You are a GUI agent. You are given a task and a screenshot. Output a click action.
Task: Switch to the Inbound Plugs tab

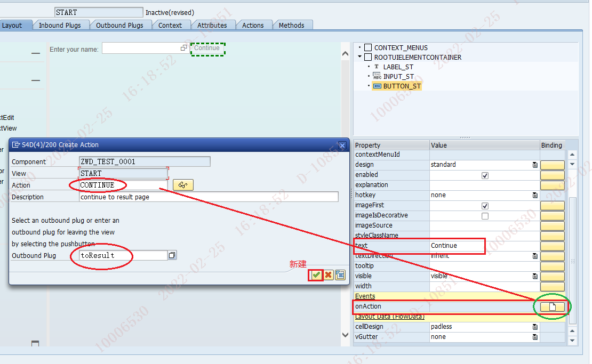pos(60,25)
